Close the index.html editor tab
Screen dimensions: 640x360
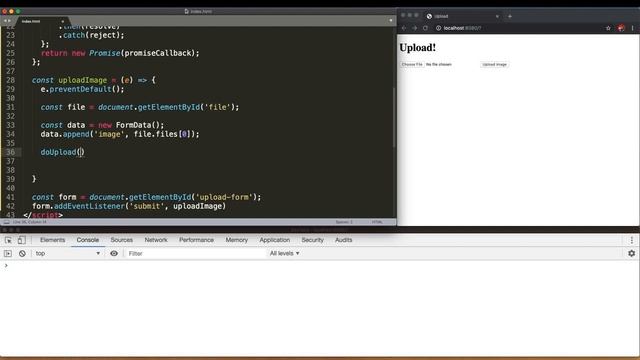pos(62,21)
